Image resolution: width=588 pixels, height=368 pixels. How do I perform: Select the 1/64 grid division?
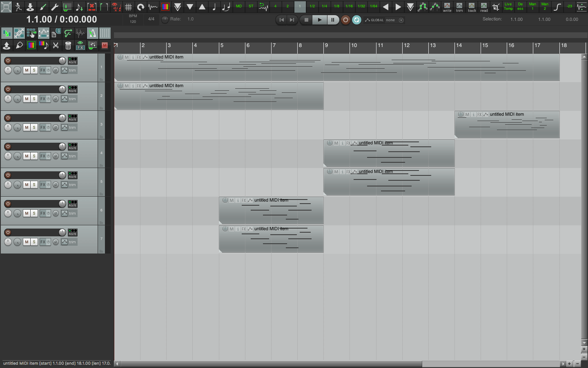pyautogui.click(x=374, y=7)
